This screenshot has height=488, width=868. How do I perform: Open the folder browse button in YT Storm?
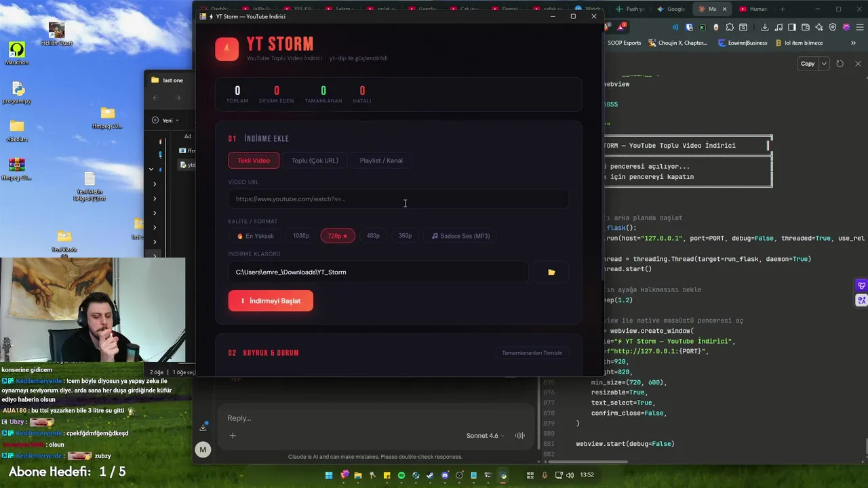551,272
